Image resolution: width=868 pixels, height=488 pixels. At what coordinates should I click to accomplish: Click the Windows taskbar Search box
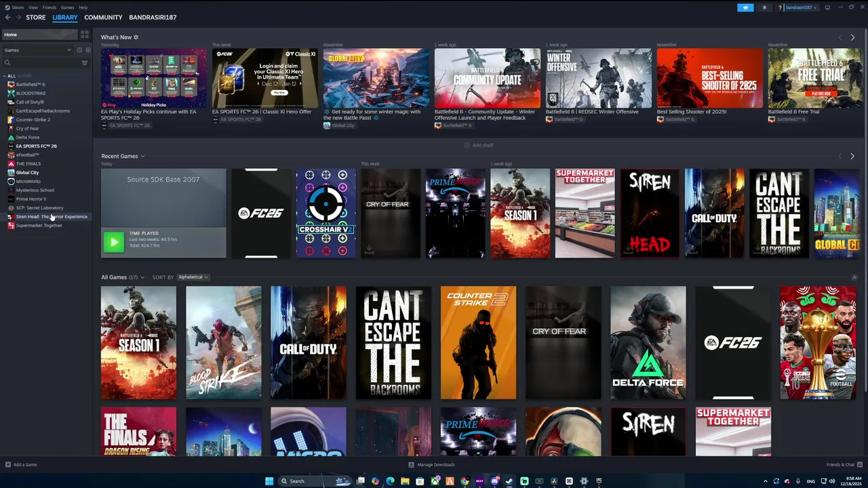pos(315,481)
